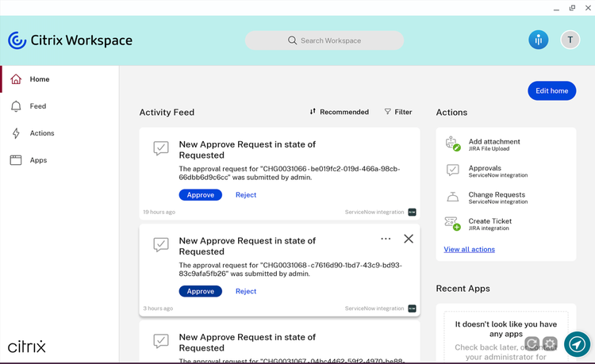
Task: Reject the CHG0031068 request
Action: click(246, 291)
